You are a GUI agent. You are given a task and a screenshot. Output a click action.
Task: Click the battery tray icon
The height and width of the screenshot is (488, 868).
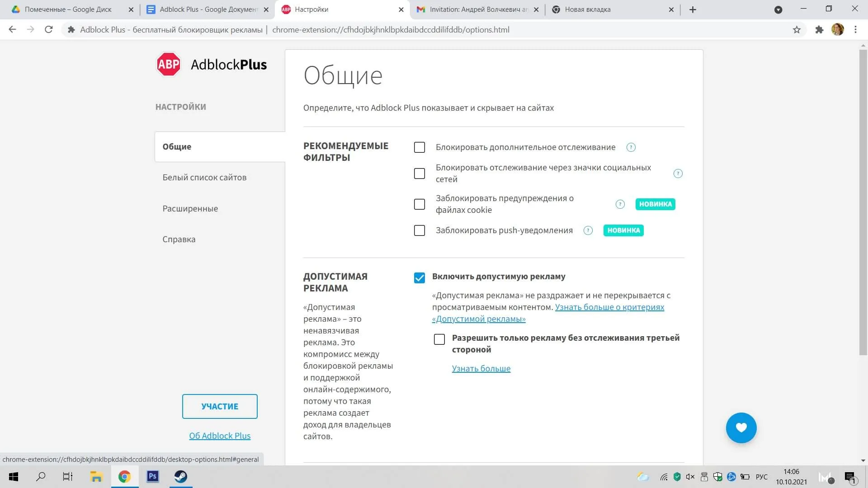[745, 477]
